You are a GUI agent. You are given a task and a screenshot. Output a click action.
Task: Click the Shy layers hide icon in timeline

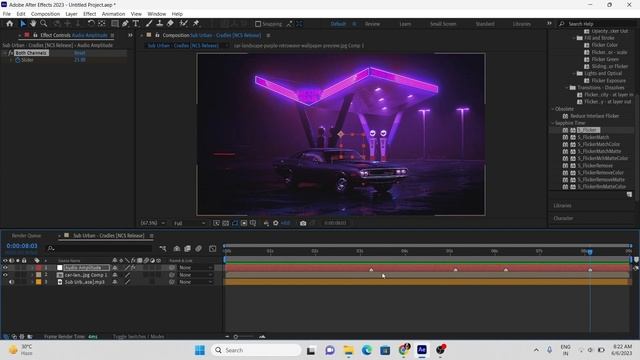point(177,248)
